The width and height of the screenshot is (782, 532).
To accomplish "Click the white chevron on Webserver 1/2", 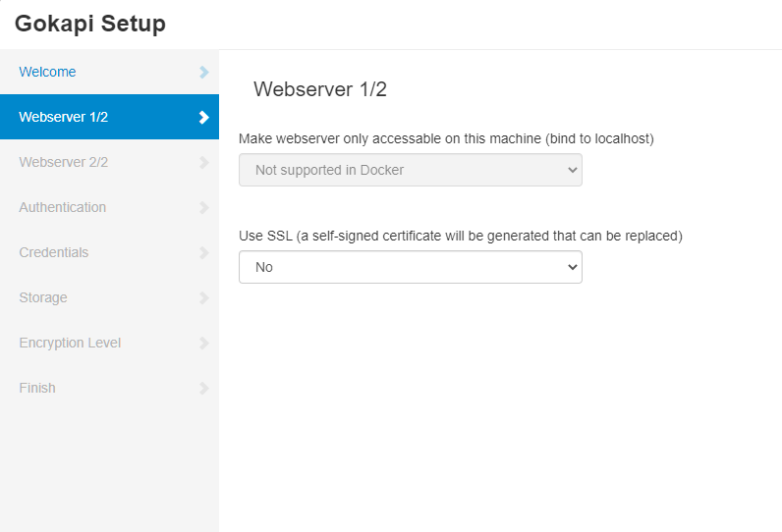I will click(x=204, y=118).
